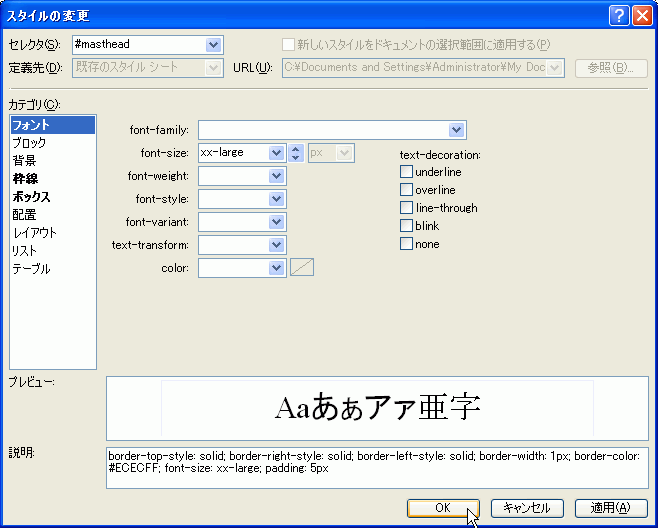This screenshot has width=658, height=528.
Task: Confirm with the OK button
Action: [x=443, y=508]
